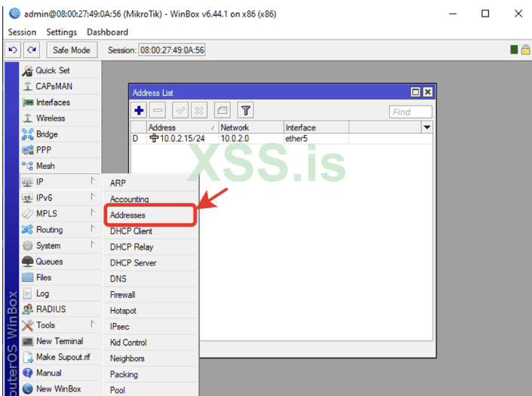532x396 pixels.
Task: Click the yellow padlock icon
Action: 525,50
